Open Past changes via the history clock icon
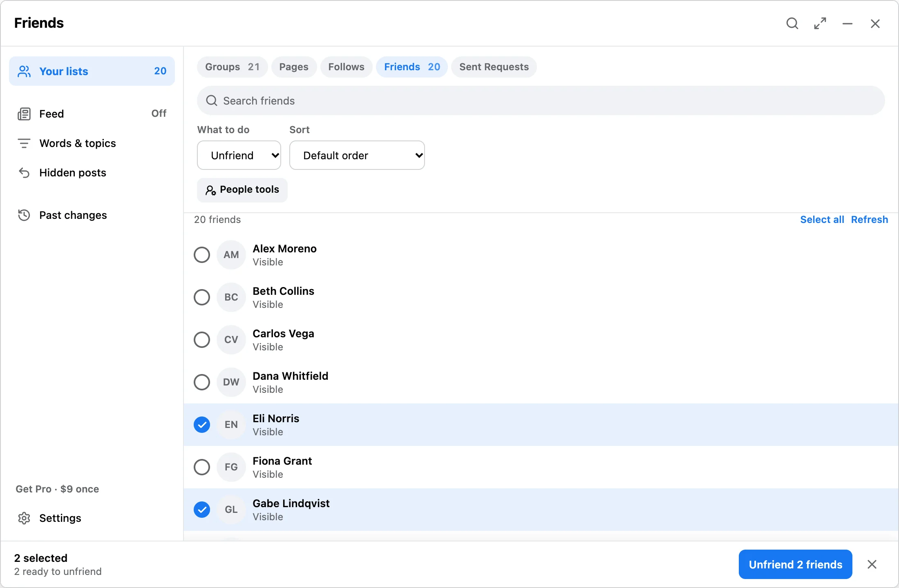The height and width of the screenshot is (588, 899). click(x=24, y=215)
